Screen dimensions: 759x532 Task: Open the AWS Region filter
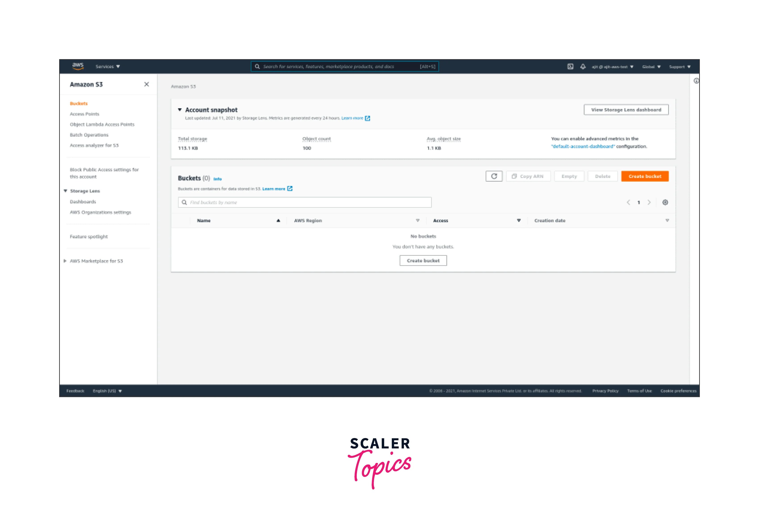418,220
